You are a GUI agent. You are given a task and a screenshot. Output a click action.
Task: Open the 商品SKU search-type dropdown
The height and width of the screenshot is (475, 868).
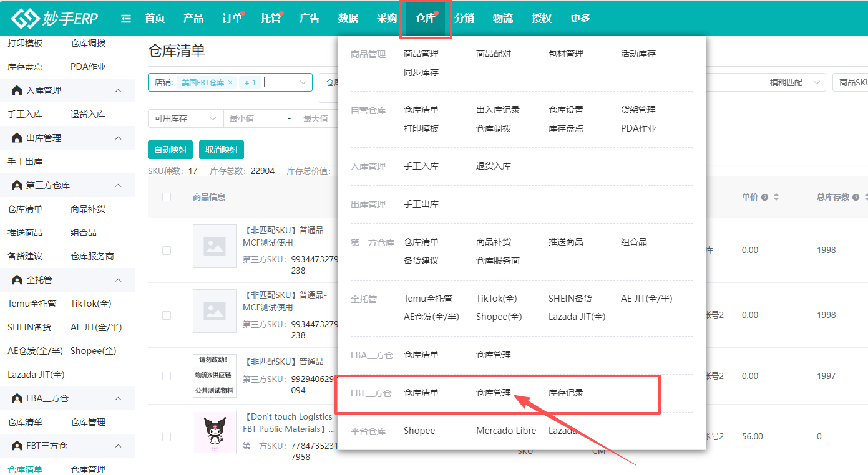click(x=851, y=82)
